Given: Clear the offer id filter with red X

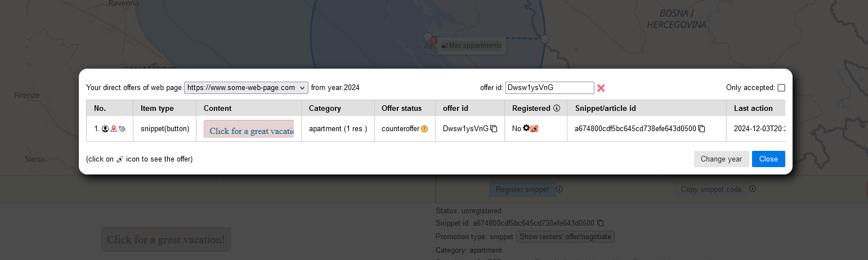Looking at the screenshot, I should pyautogui.click(x=601, y=88).
